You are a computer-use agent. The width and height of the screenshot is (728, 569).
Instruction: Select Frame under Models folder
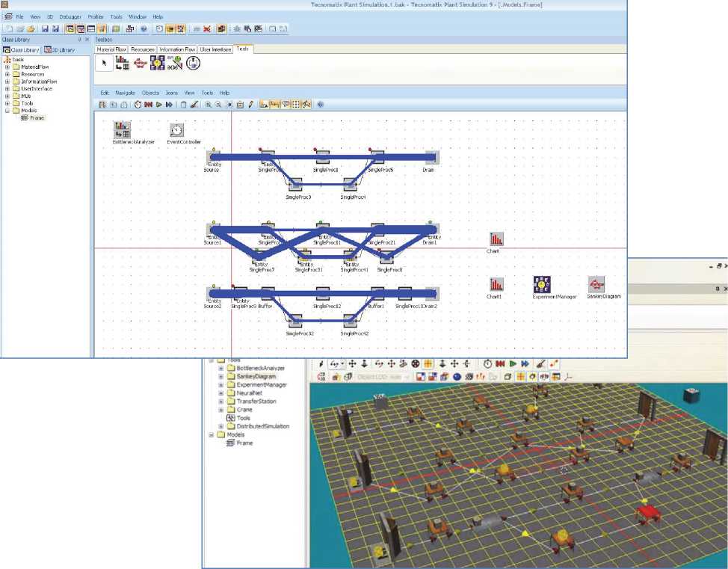click(33, 117)
